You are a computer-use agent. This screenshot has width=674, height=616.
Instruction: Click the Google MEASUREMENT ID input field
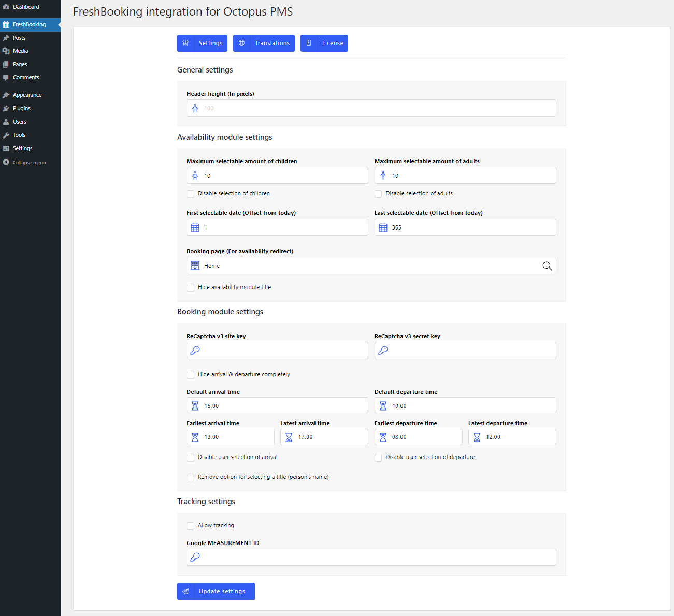pos(371,557)
